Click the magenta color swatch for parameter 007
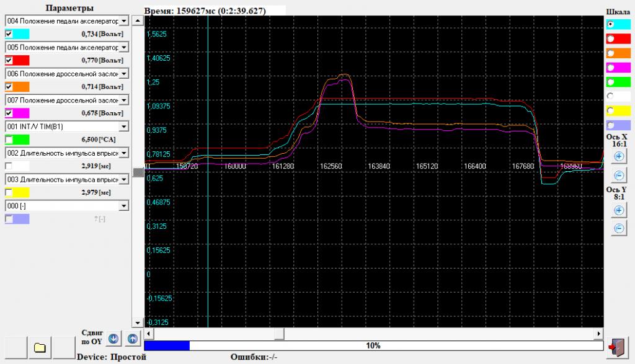 (x=20, y=113)
